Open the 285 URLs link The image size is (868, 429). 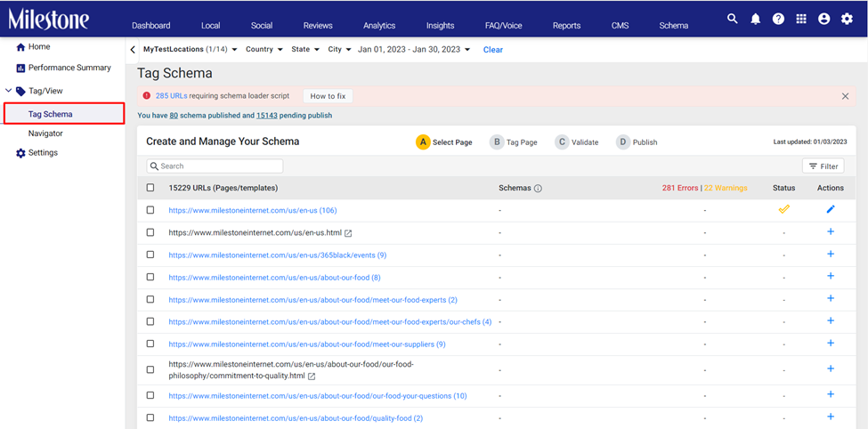tap(171, 96)
